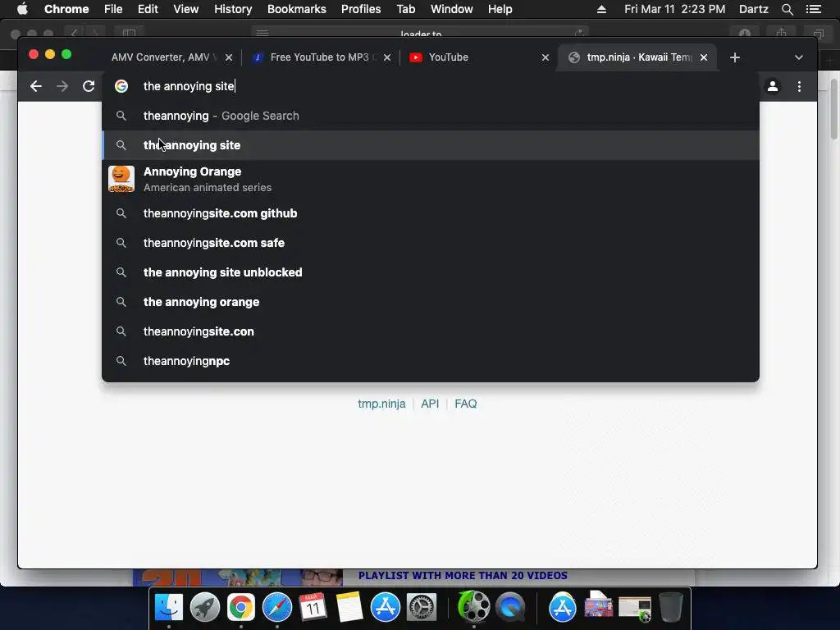
Task: Click the menu bar clock Fri Mar 11
Action: [x=675, y=9]
